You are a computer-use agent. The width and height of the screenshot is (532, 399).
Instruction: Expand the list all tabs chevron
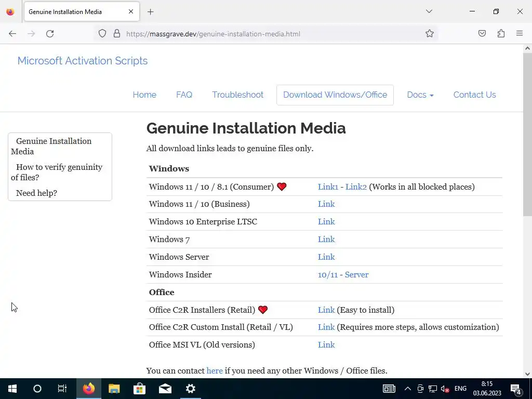pos(429,11)
